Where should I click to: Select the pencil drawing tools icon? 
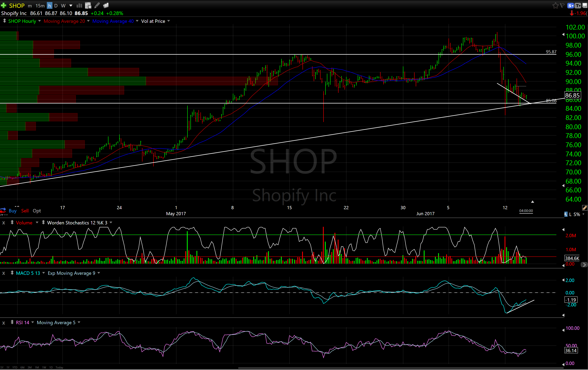97,5
